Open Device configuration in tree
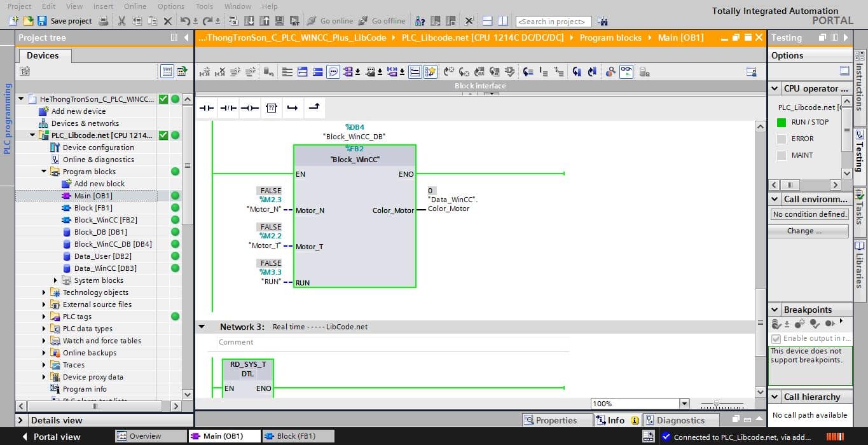868x445 pixels. coord(98,147)
